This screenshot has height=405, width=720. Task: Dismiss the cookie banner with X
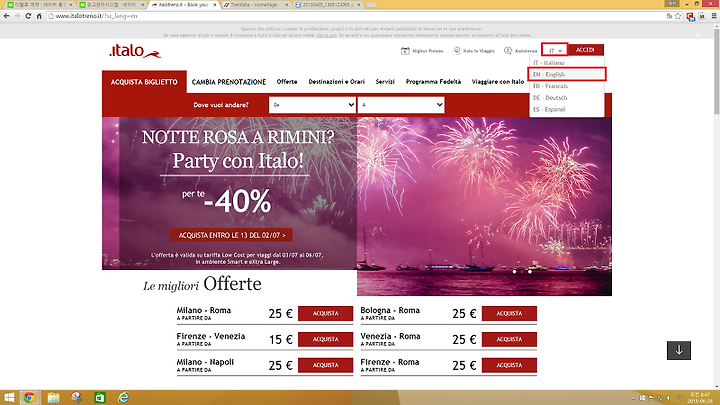[698, 35]
